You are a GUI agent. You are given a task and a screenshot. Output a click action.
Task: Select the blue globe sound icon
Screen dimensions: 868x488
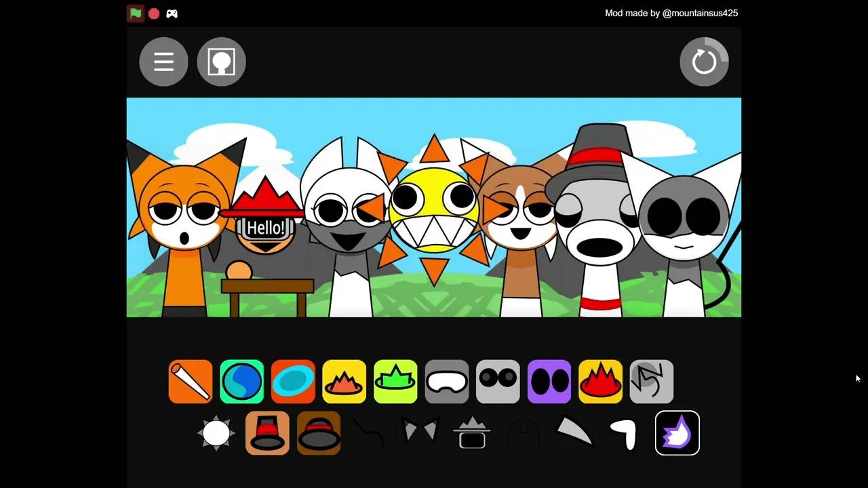pos(241,382)
